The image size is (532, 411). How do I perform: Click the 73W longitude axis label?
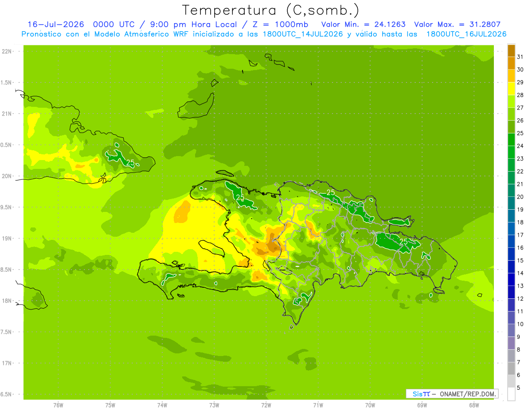coord(214,405)
